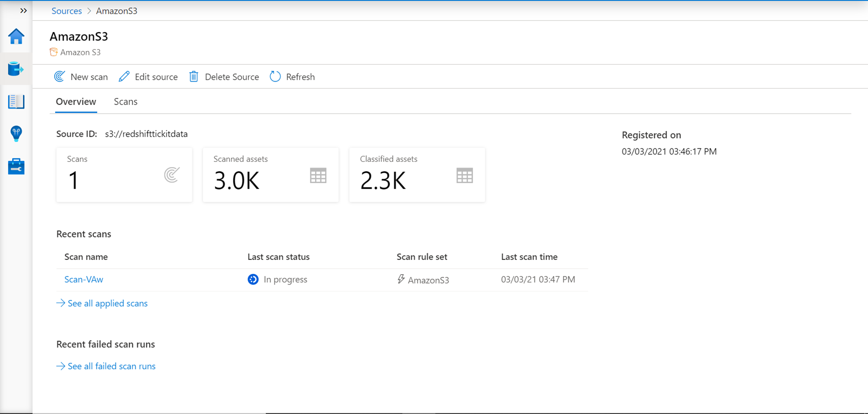Open the Scan-VAw scan link

[x=84, y=279]
